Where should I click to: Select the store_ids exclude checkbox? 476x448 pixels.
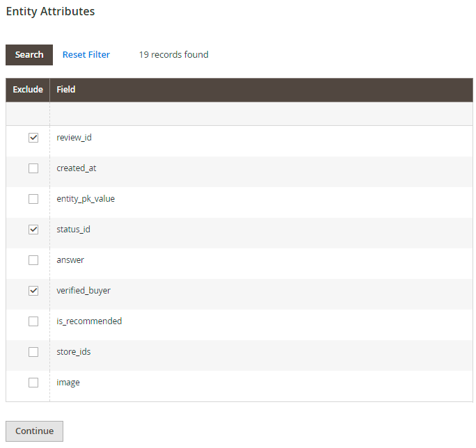tap(33, 352)
